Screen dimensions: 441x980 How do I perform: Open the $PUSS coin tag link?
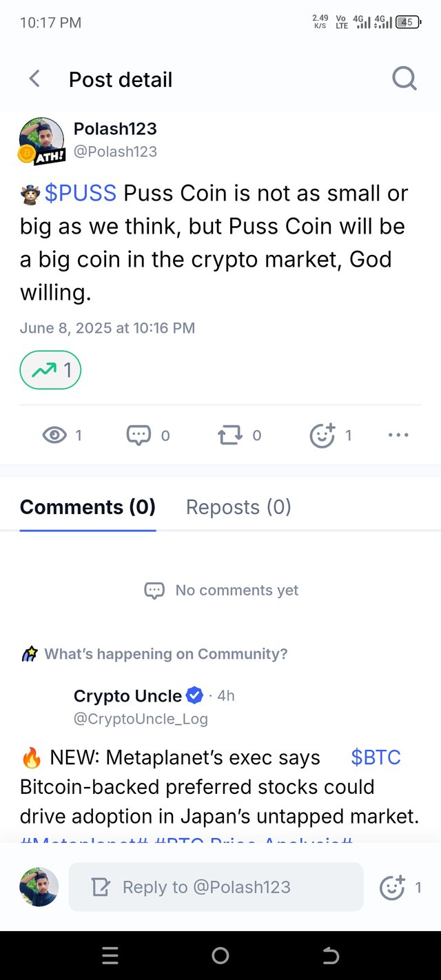point(81,194)
